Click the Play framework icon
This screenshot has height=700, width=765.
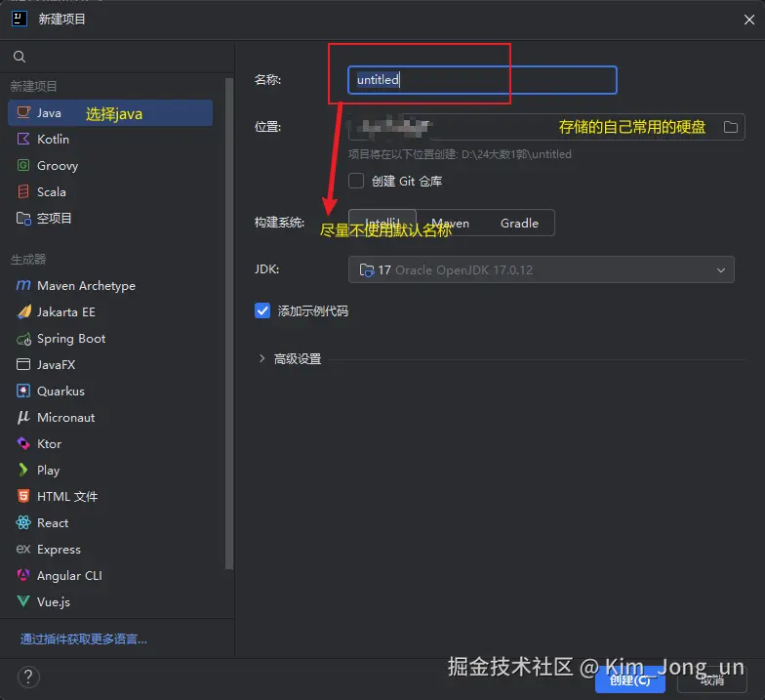pyautogui.click(x=23, y=471)
